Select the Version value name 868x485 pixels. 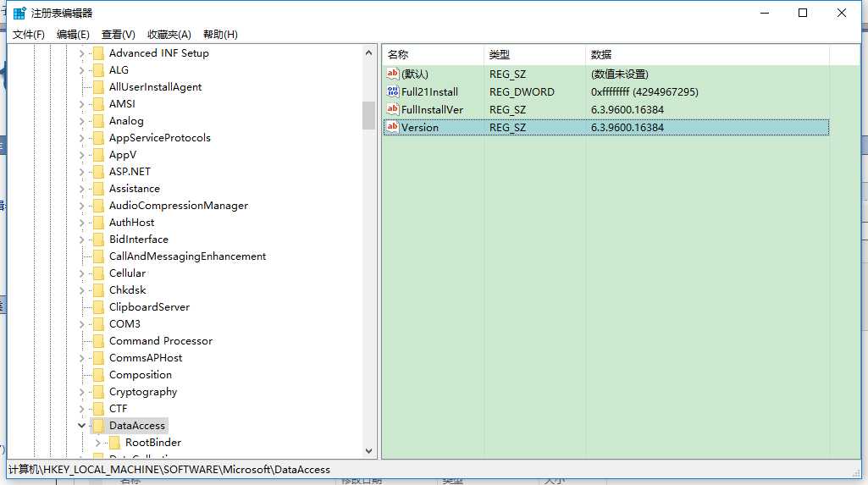420,127
